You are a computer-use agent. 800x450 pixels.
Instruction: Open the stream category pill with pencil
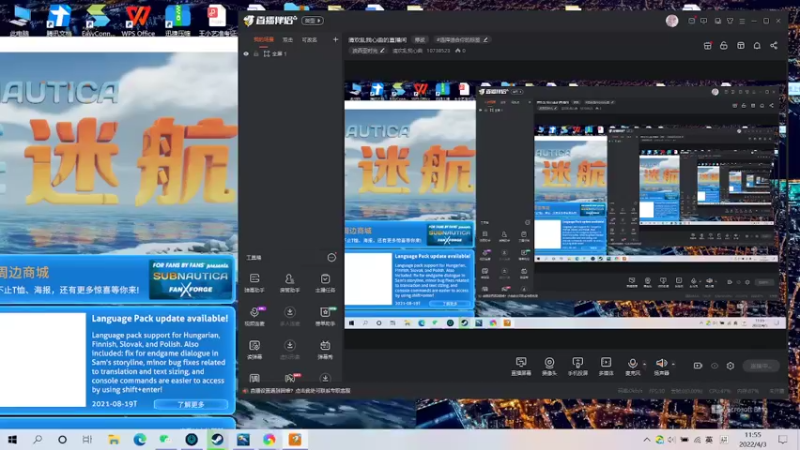click(x=368, y=51)
